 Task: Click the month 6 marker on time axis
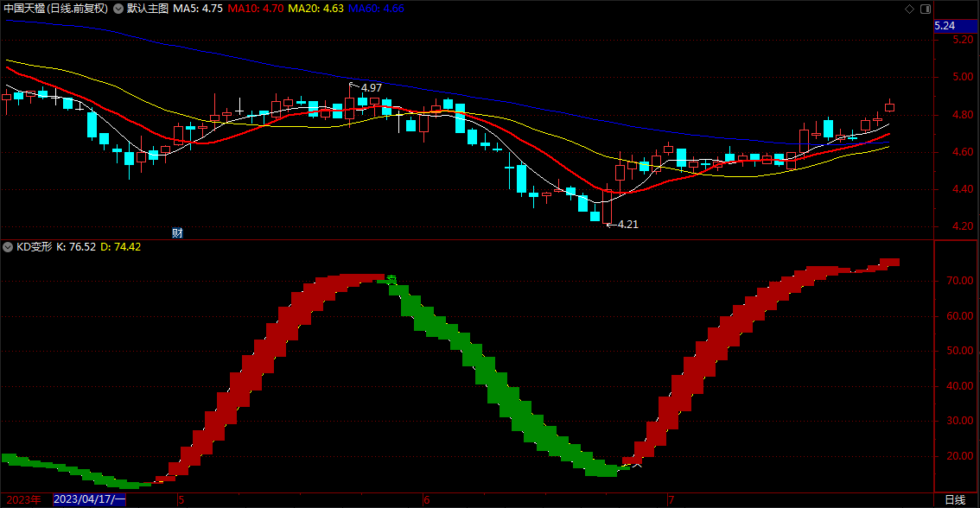pyautogui.click(x=427, y=500)
